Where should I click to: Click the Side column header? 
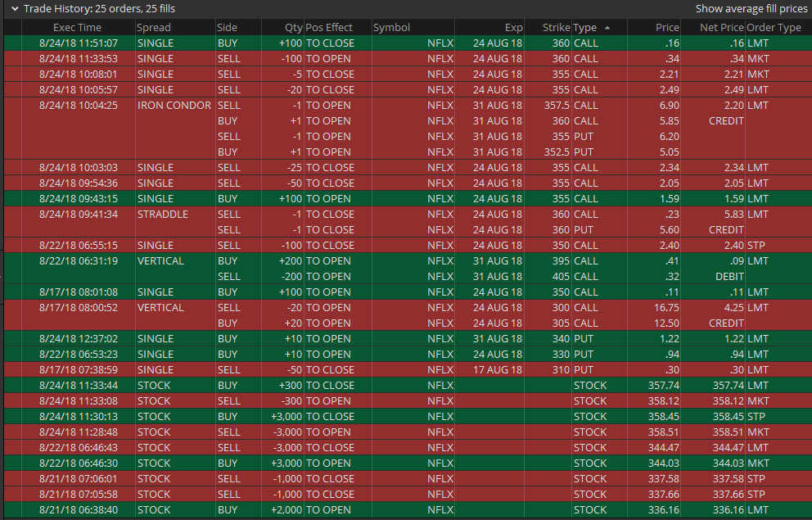pos(227,28)
